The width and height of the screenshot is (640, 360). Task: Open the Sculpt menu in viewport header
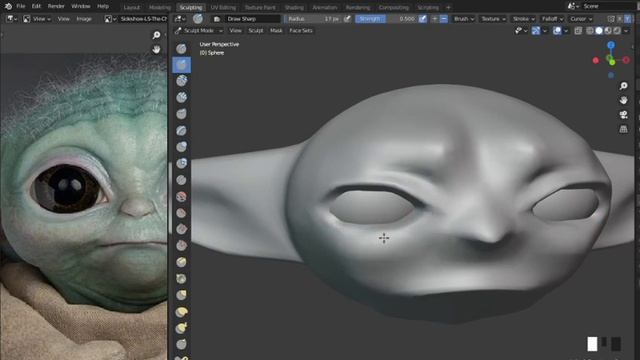click(x=256, y=31)
